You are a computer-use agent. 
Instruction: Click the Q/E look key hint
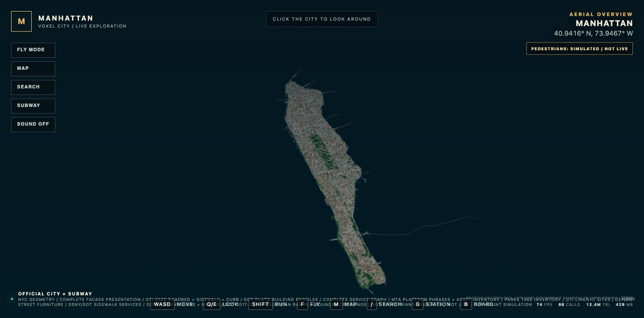pos(212,304)
